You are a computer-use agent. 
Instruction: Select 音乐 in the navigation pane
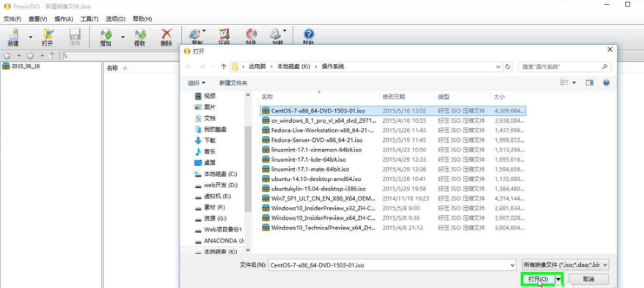[x=210, y=152]
